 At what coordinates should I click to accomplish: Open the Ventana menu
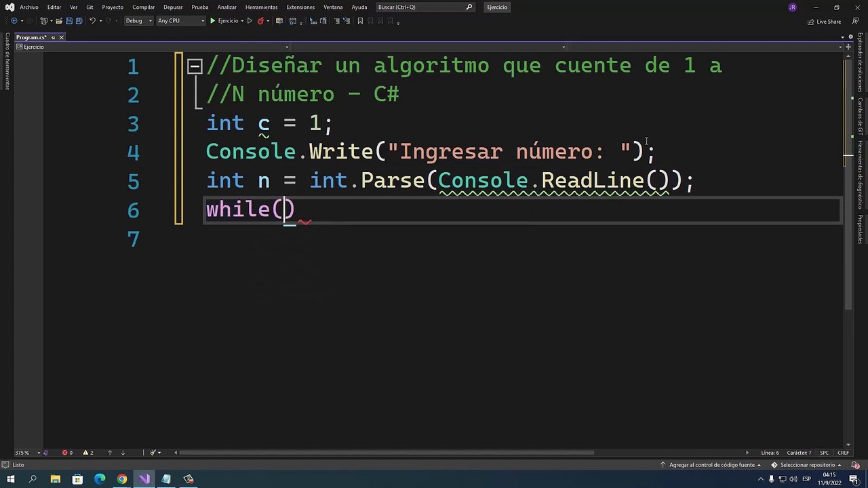pos(333,7)
